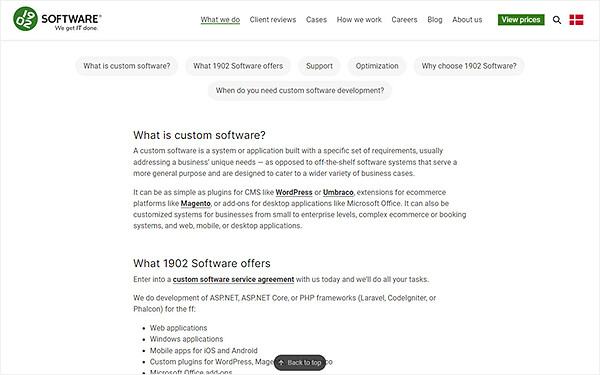
Task: Select When do you need custom software development?
Action: click(x=300, y=90)
